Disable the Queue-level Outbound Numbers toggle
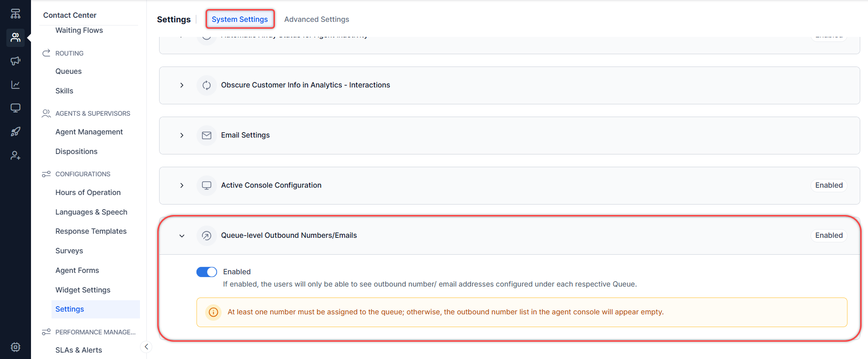Image resolution: width=868 pixels, height=359 pixels. tap(207, 272)
